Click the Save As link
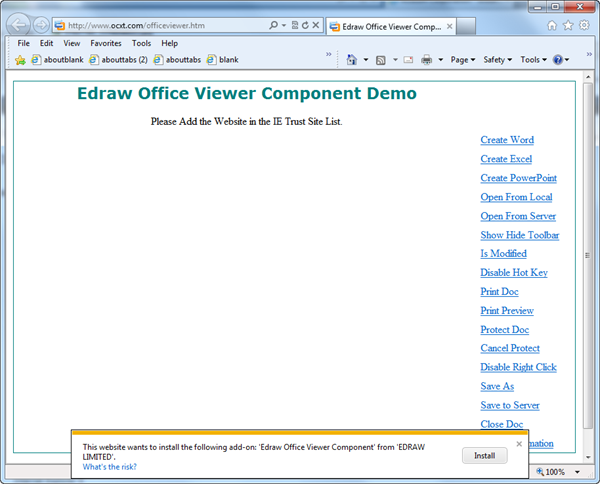 tap(497, 386)
